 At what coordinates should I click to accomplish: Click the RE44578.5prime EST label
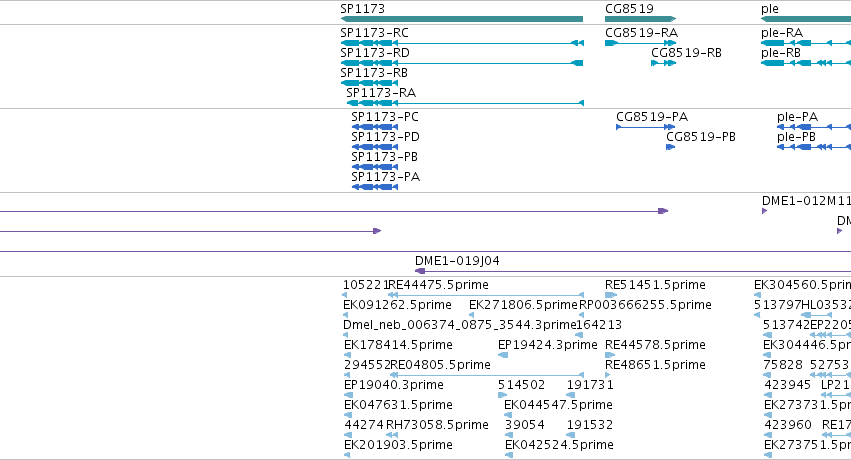656,345
